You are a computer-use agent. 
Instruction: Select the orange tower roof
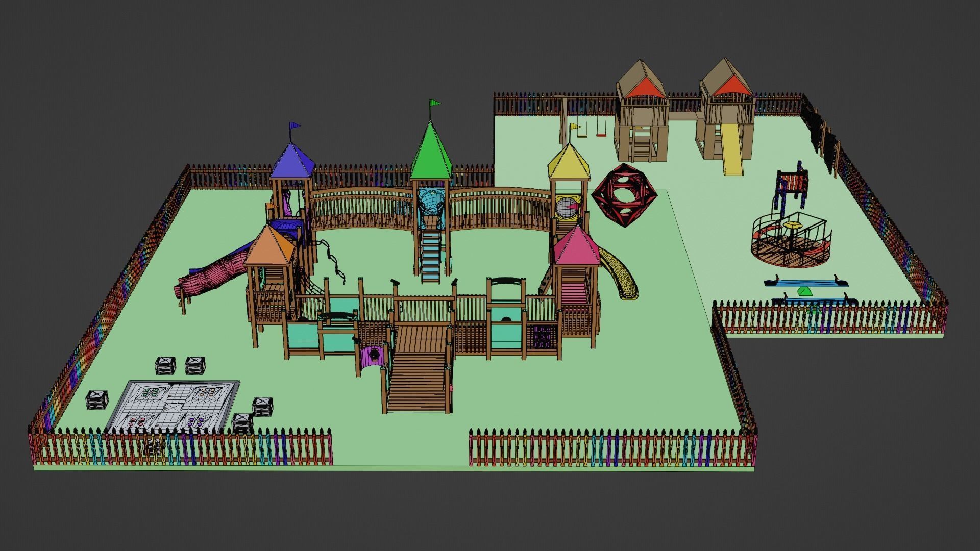coord(270,245)
